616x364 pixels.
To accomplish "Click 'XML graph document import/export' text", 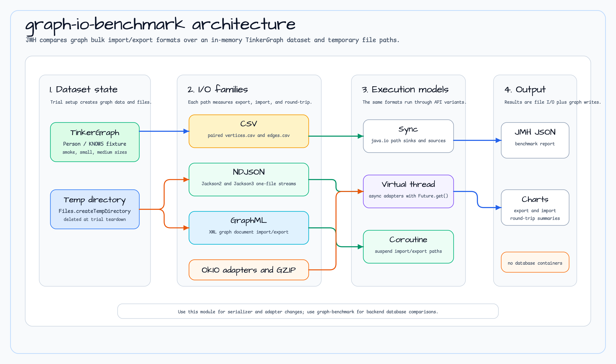I will (249, 232).
